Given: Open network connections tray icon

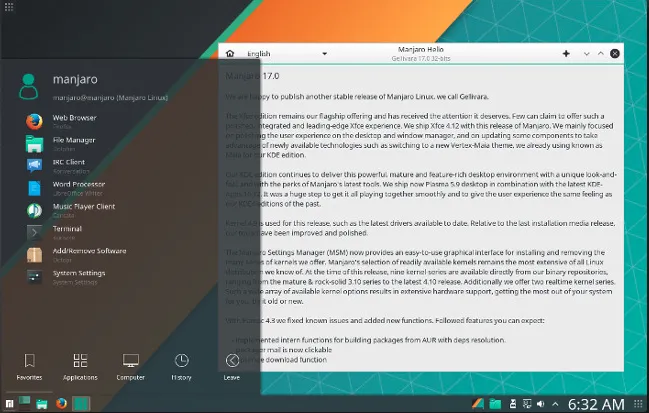Looking at the screenshot, I should (x=527, y=403).
